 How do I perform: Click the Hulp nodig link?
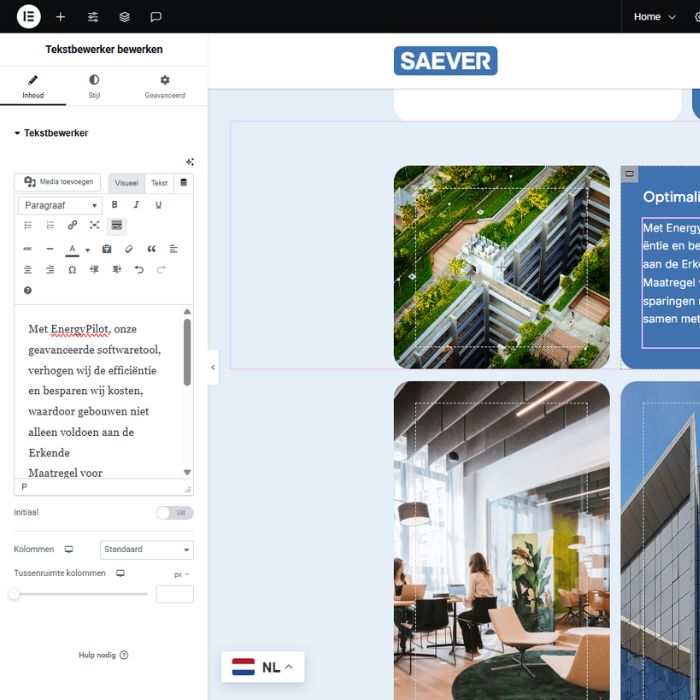pyautogui.click(x=103, y=655)
